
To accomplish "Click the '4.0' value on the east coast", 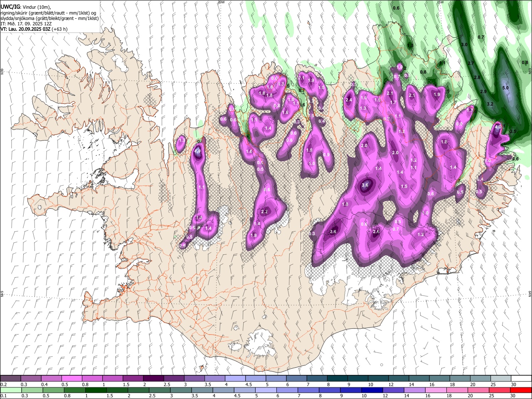I will click(x=498, y=126).
